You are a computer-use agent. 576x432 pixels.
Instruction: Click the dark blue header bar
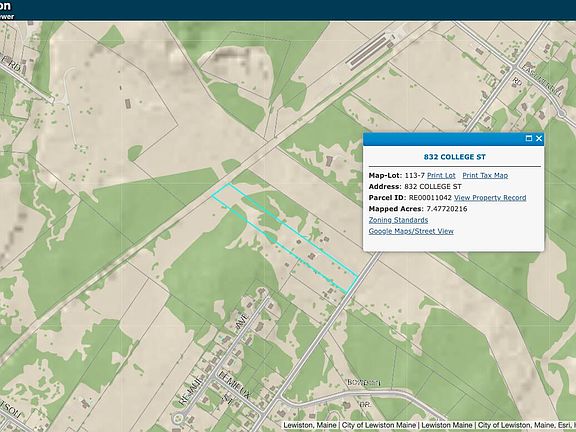pos(288,10)
